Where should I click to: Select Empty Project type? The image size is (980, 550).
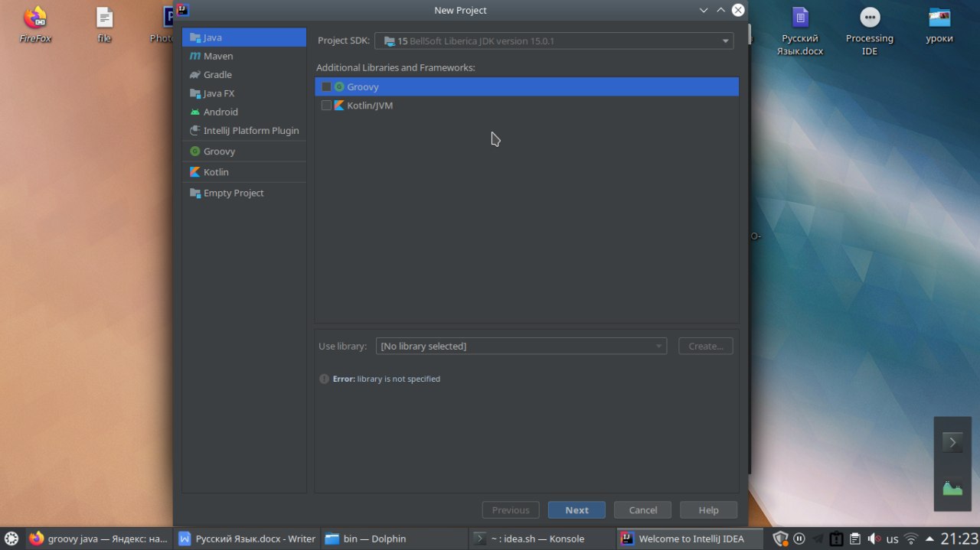(x=244, y=193)
